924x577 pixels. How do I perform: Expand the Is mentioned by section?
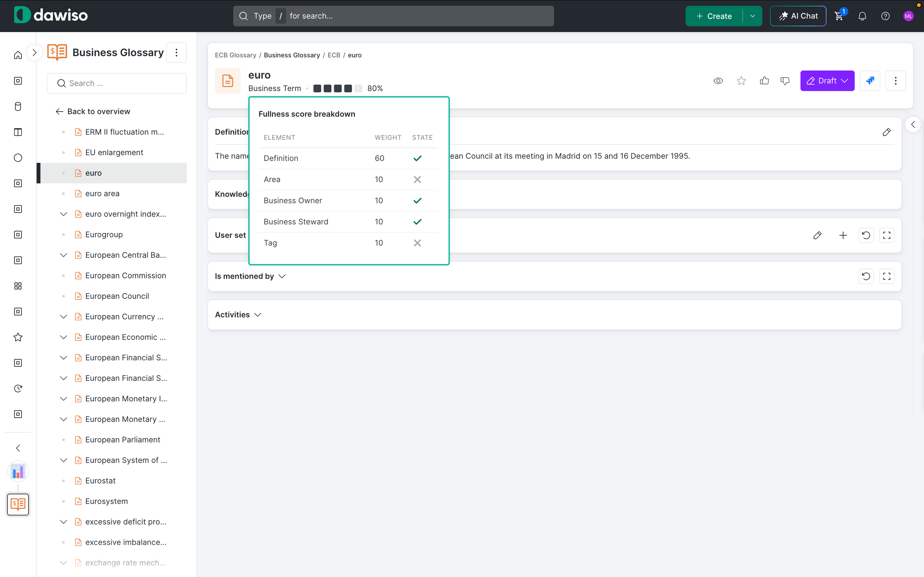251,276
